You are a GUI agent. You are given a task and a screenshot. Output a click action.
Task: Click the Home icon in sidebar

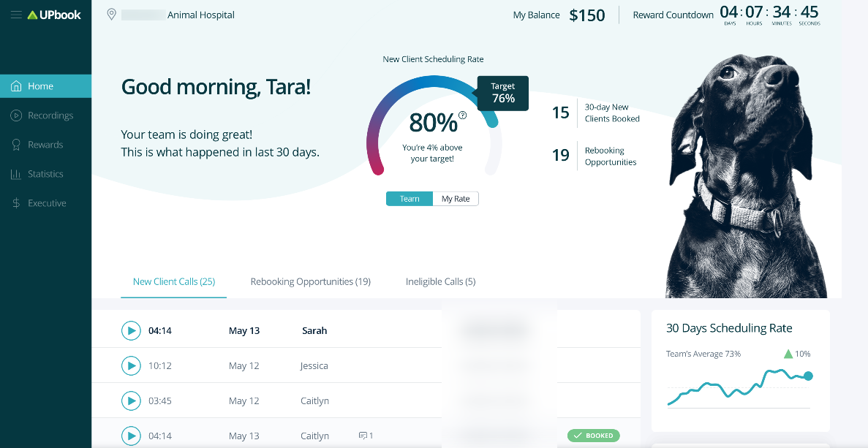point(16,86)
